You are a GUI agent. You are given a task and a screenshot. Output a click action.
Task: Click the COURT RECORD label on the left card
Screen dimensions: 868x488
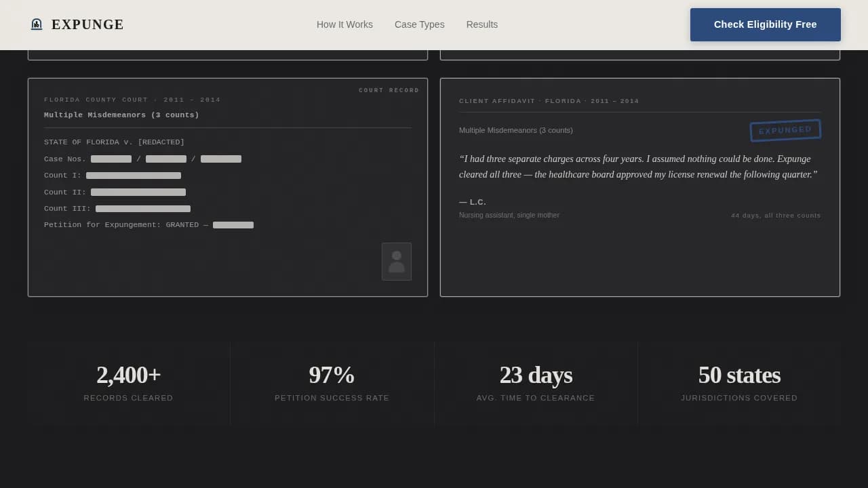pos(389,89)
